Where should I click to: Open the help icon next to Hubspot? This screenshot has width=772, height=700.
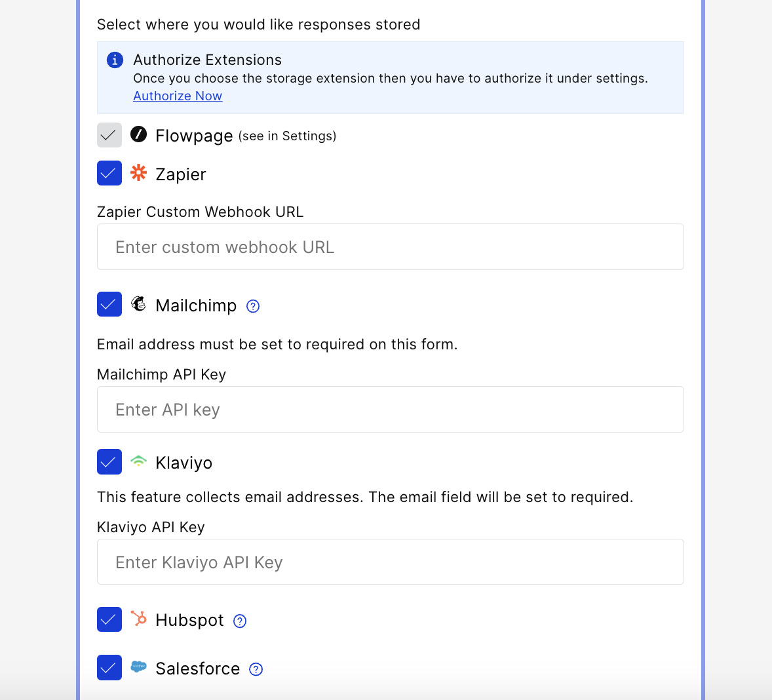click(240, 621)
